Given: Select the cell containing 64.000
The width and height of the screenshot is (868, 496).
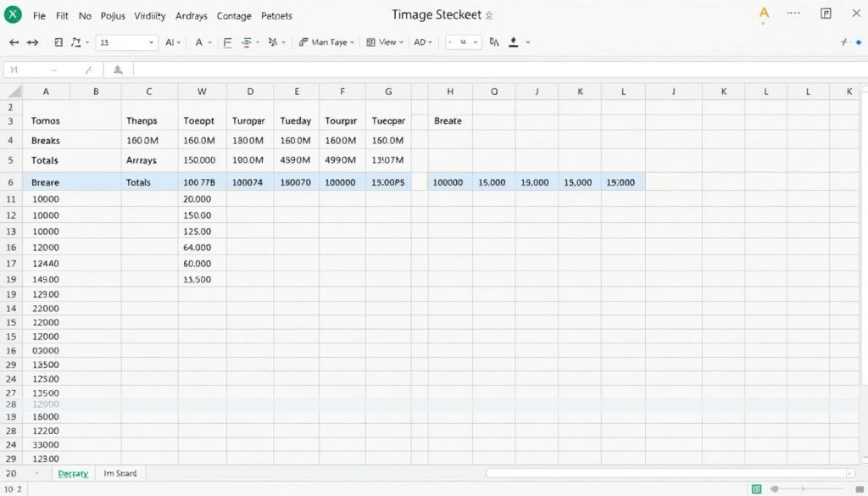Looking at the screenshot, I should click(202, 248).
